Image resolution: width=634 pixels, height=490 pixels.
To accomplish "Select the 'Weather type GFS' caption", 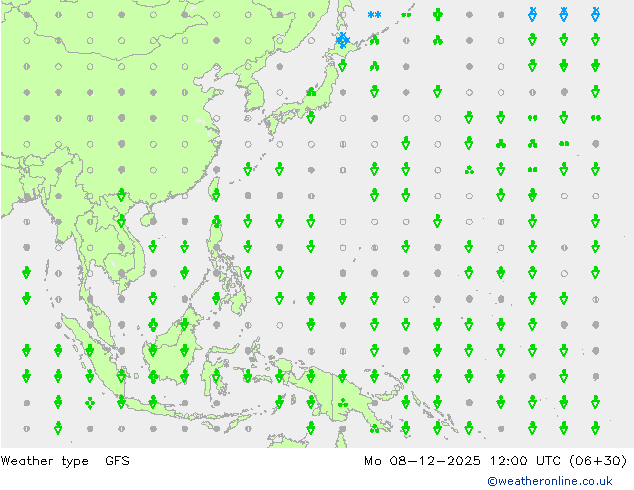I will (65, 460).
